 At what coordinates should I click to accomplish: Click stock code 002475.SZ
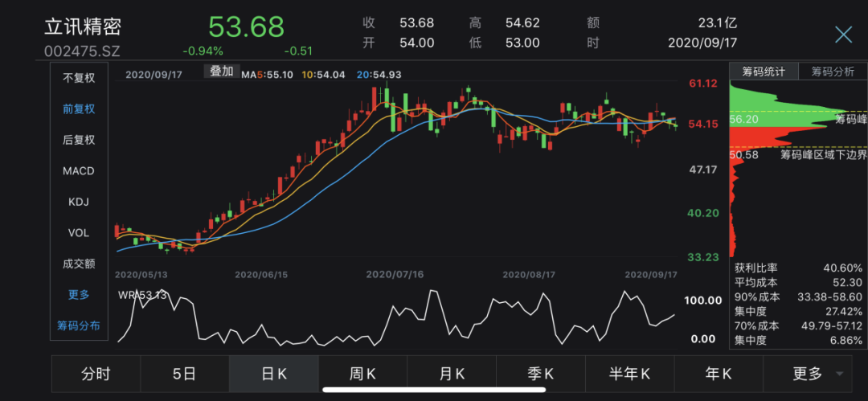pyautogui.click(x=82, y=51)
